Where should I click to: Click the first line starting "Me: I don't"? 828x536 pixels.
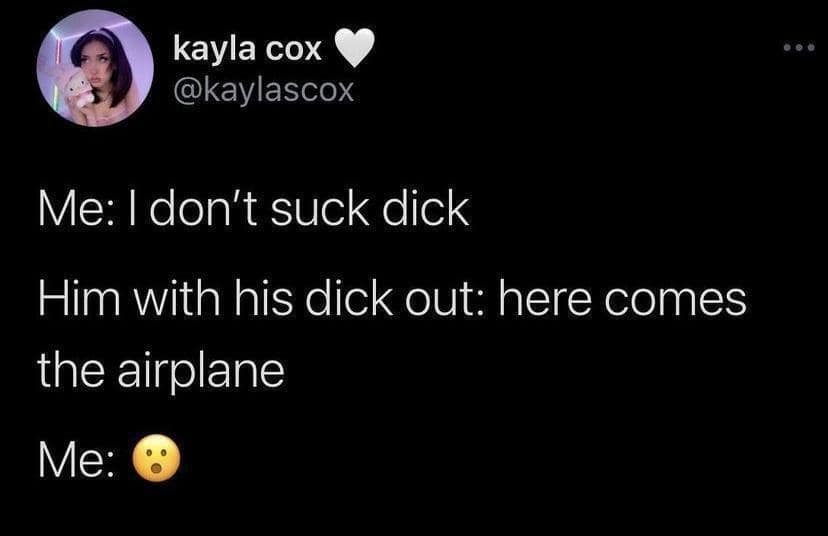(x=253, y=209)
